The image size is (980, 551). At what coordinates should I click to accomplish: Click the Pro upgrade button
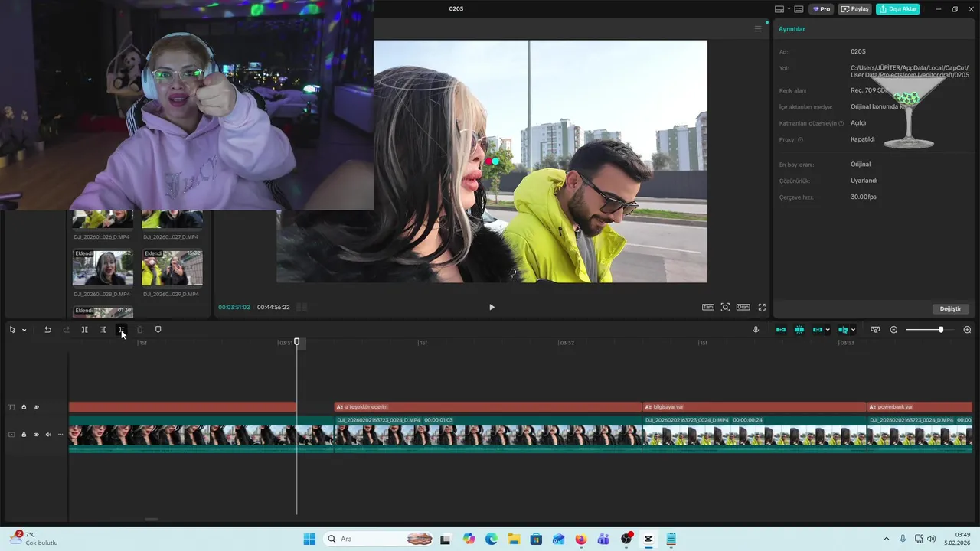point(822,9)
